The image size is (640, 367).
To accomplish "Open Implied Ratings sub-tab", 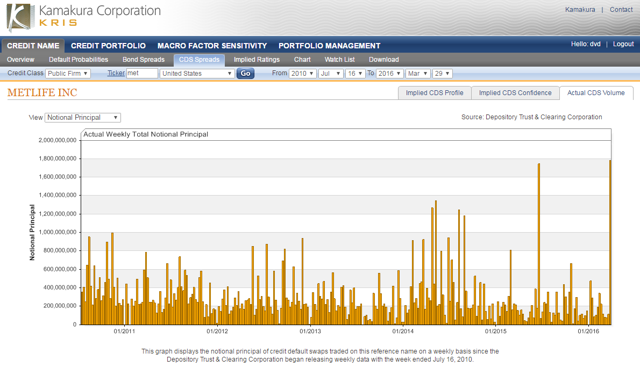I will click(256, 60).
